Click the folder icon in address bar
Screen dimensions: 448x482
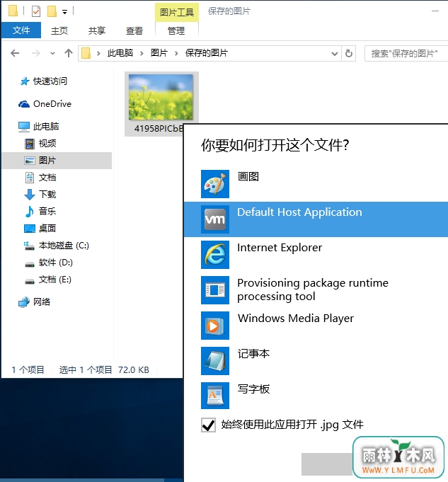click(86, 53)
